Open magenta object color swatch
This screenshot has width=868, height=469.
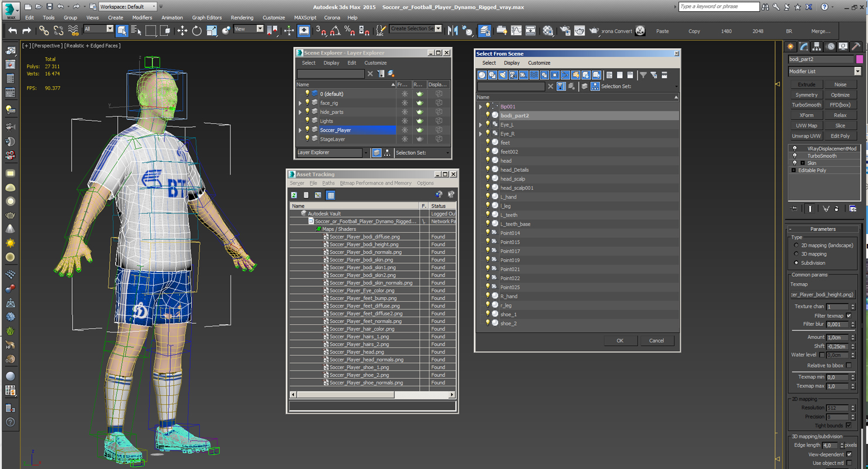[860, 59]
